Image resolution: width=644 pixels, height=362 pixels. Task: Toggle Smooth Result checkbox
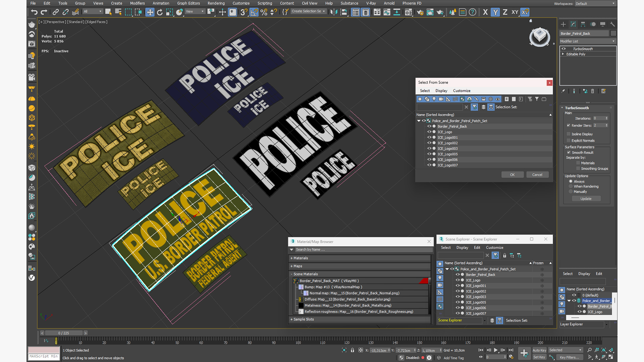569,153
